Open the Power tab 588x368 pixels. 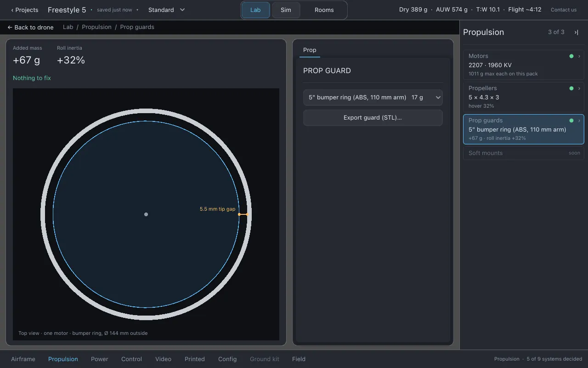(100, 359)
